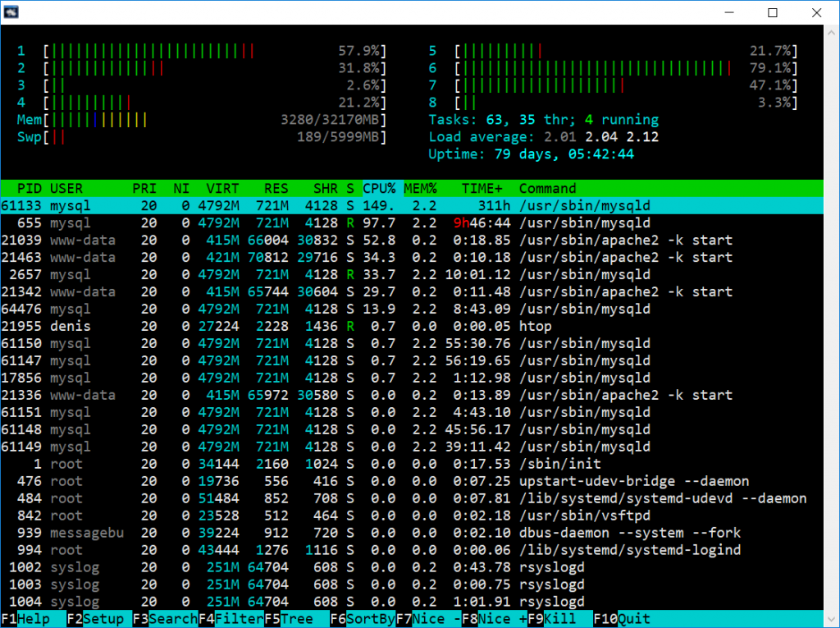Viewport: 840px width, 628px height.
Task: Sort by Command column header
Action: tap(547, 189)
